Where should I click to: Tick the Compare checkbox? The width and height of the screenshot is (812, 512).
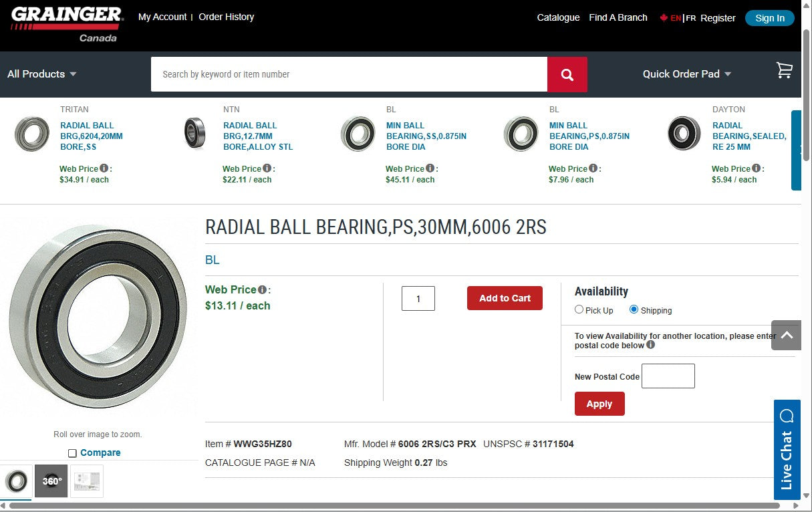pos(72,453)
